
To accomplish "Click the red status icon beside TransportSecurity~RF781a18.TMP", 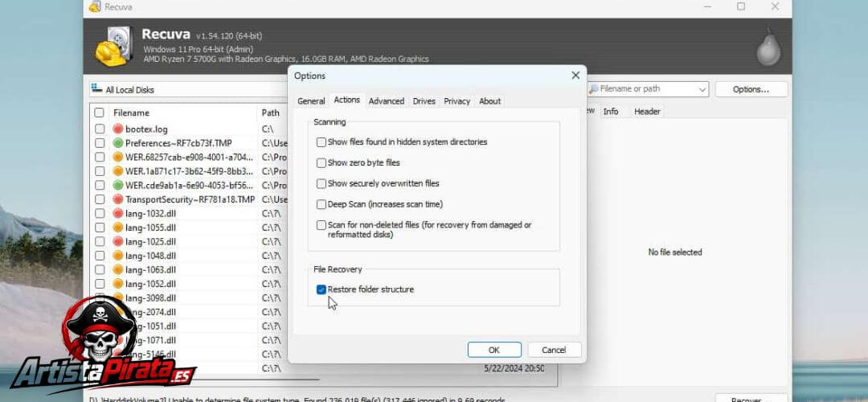I will [x=118, y=199].
